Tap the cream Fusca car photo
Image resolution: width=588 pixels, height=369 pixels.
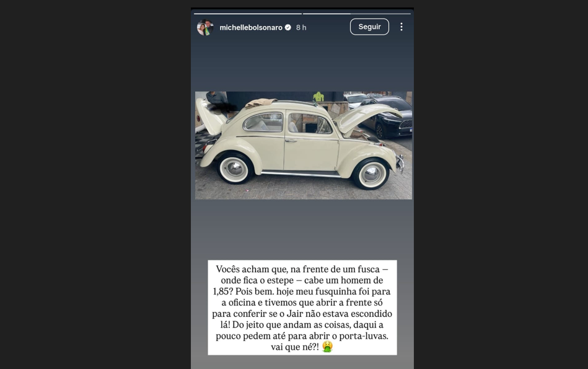pyautogui.click(x=304, y=145)
